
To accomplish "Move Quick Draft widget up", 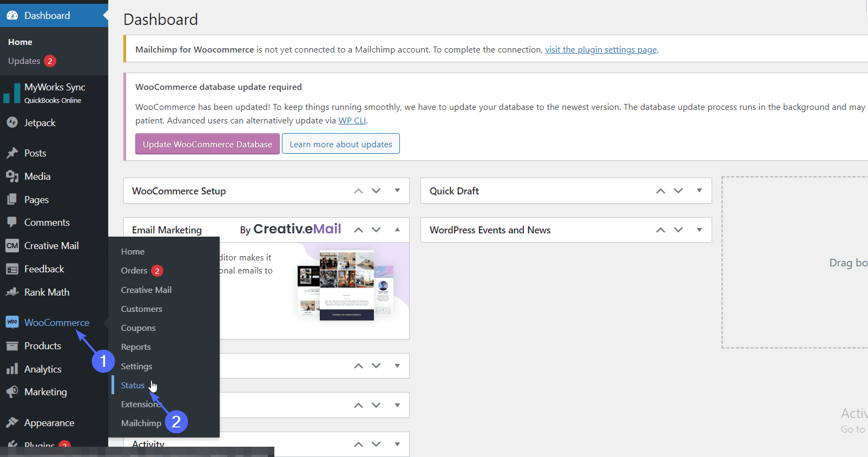I will click(660, 191).
